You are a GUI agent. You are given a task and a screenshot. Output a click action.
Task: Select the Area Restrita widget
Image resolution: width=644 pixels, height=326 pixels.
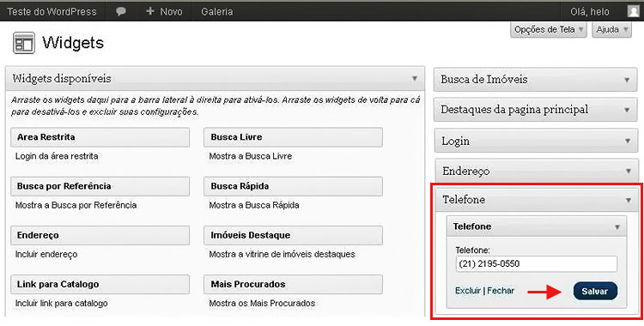pos(100,137)
